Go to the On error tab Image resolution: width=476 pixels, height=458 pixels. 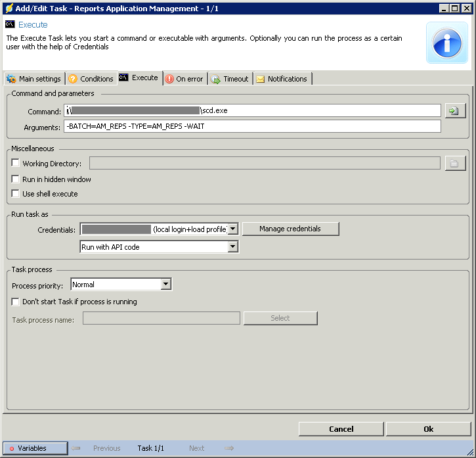[184, 79]
